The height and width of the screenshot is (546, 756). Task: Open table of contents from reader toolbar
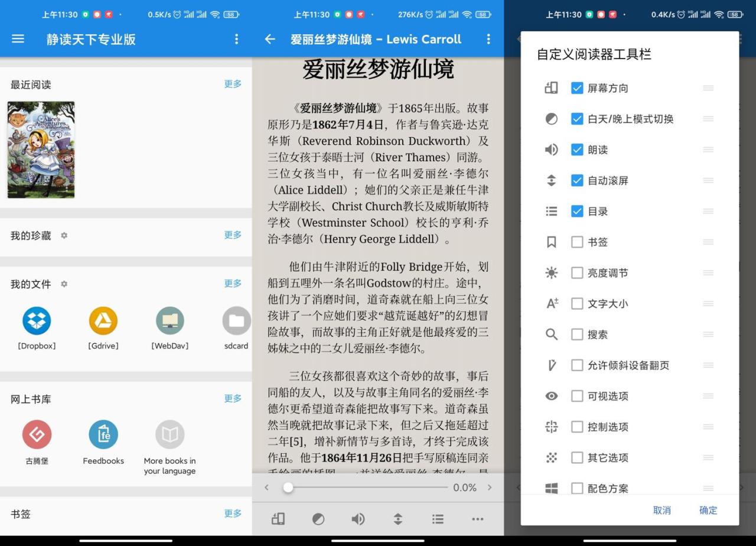(x=437, y=519)
